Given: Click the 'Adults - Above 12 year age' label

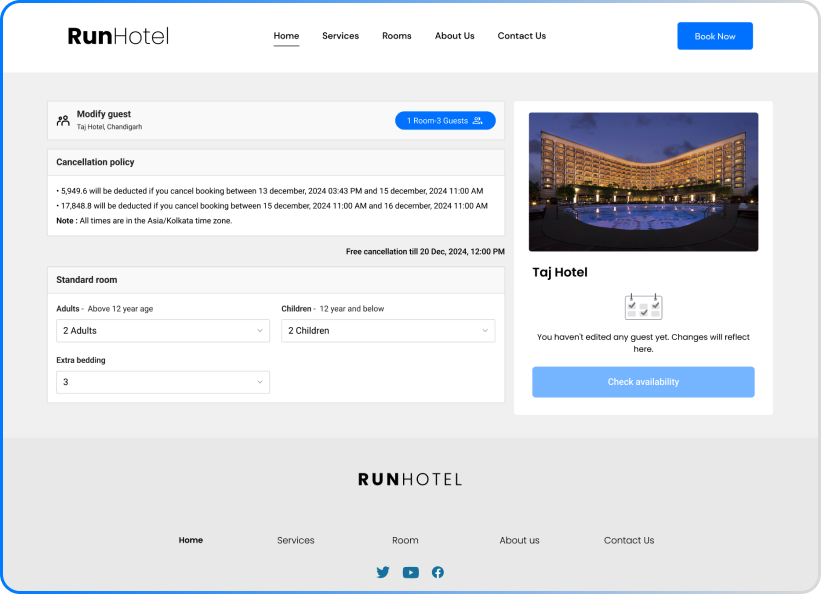Looking at the screenshot, I should click(105, 309).
